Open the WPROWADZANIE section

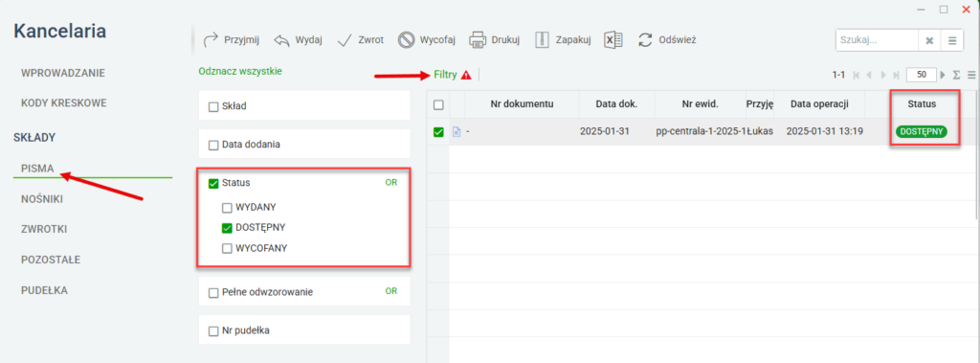click(63, 73)
